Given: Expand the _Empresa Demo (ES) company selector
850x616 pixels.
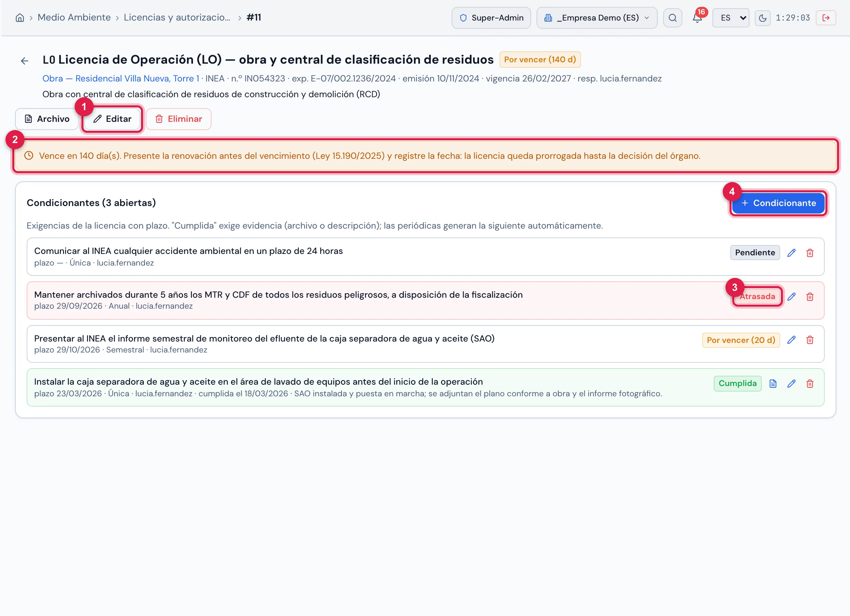Looking at the screenshot, I should pyautogui.click(x=597, y=17).
